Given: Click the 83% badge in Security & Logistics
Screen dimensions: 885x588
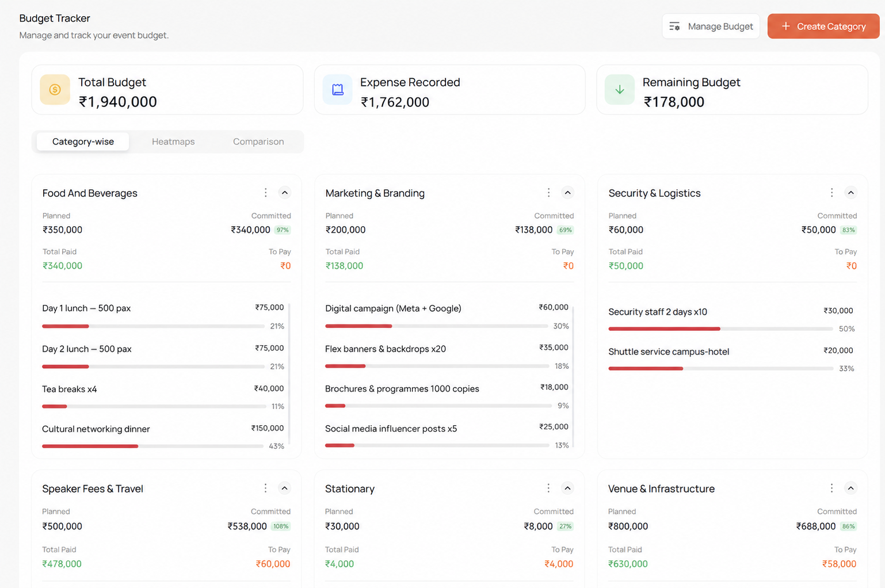Looking at the screenshot, I should tap(848, 230).
